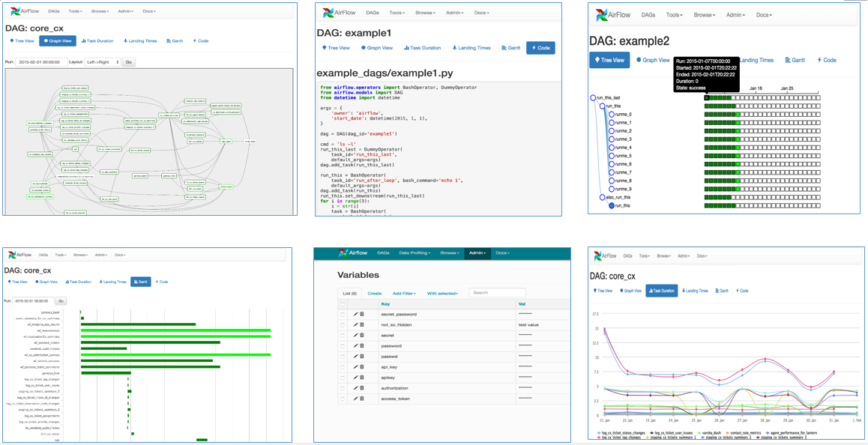
Task: Click Go button next to Layout dropdown
Action: click(x=128, y=62)
